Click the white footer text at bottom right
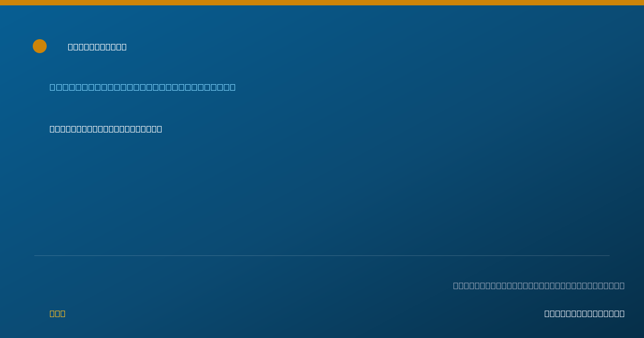 tap(584, 313)
